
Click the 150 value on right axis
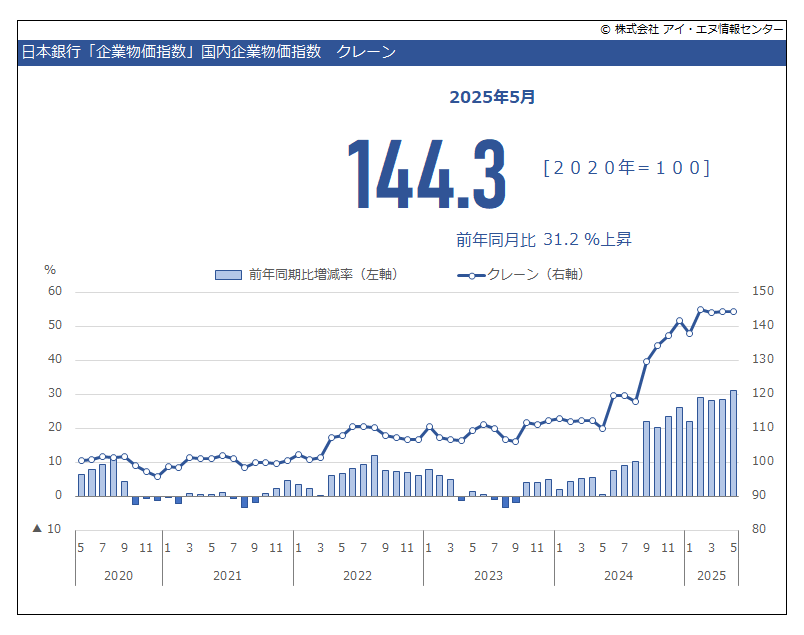(763, 291)
